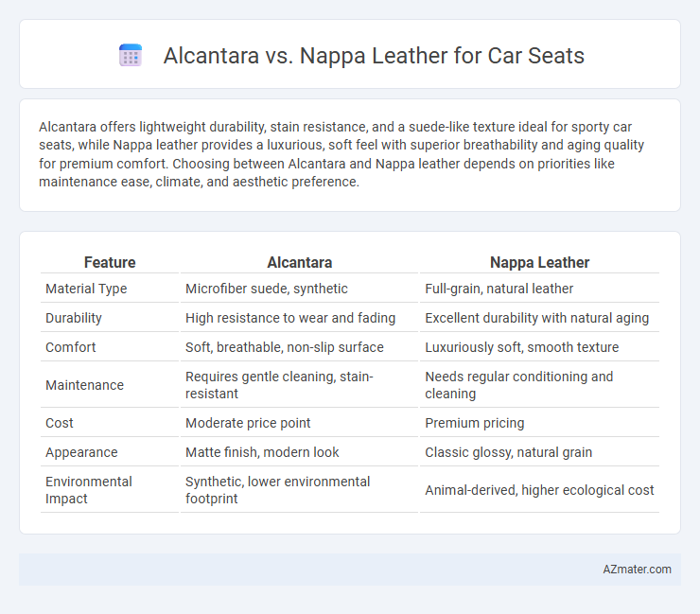The image size is (700, 614).
Task: Click the table grid icon beside the title
Action: (x=131, y=56)
